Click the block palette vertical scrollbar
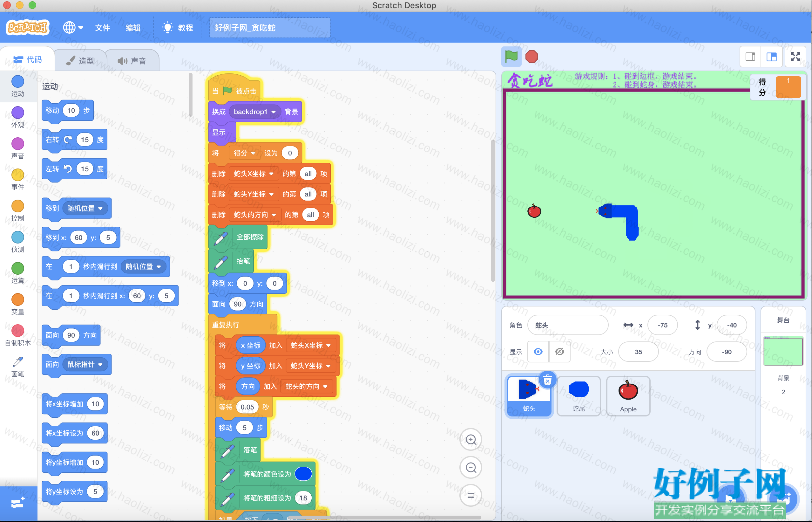 (191, 95)
